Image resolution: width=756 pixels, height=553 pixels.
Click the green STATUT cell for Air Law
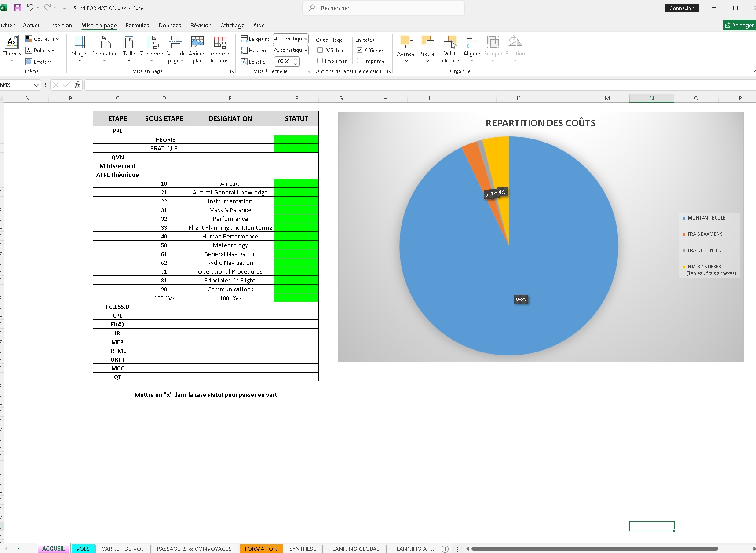coord(296,183)
